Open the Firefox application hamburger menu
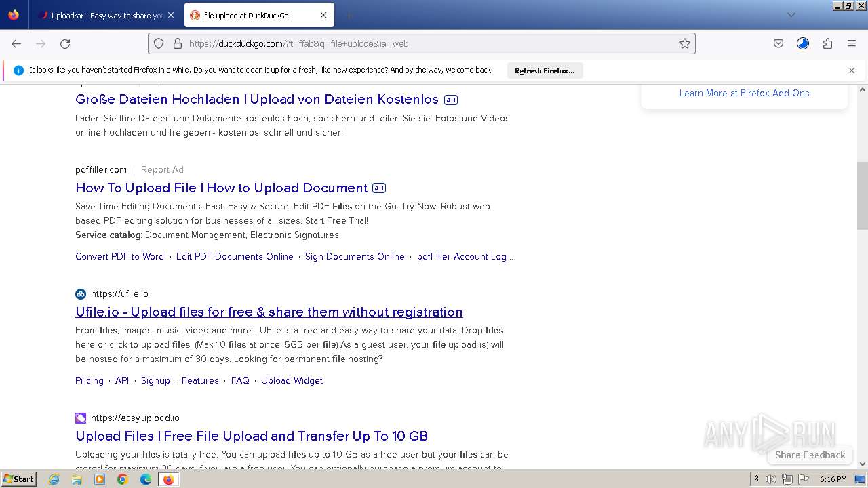 coord(852,43)
